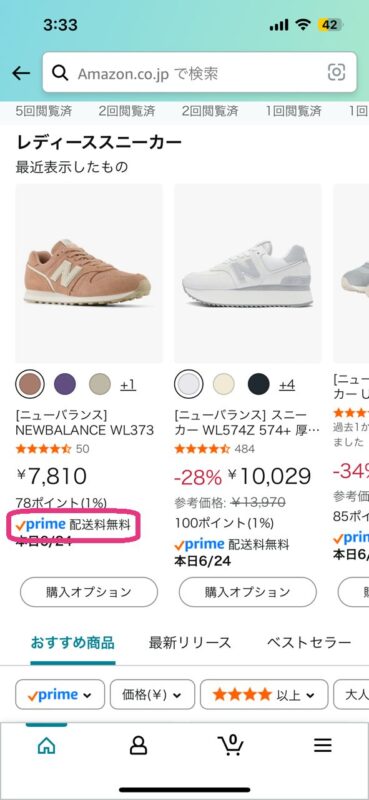
Task: Expand the prime filter dropdown
Action: [x=60, y=694]
